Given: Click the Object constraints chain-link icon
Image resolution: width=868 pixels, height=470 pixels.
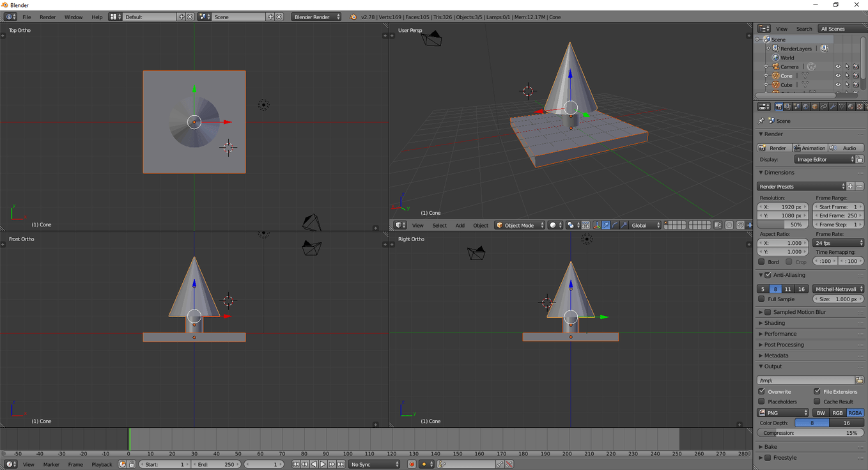Looking at the screenshot, I should [824, 107].
